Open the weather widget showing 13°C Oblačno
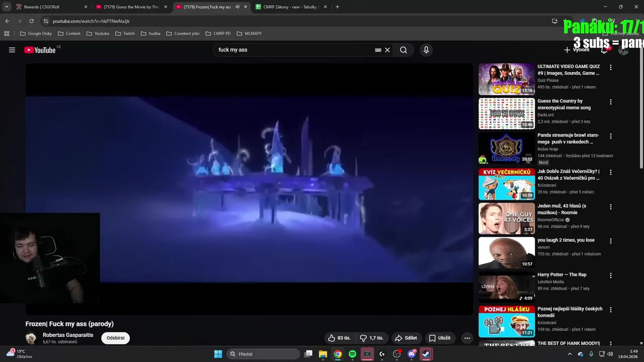This screenshot has height=362, width=644. [x=19, y=354]
